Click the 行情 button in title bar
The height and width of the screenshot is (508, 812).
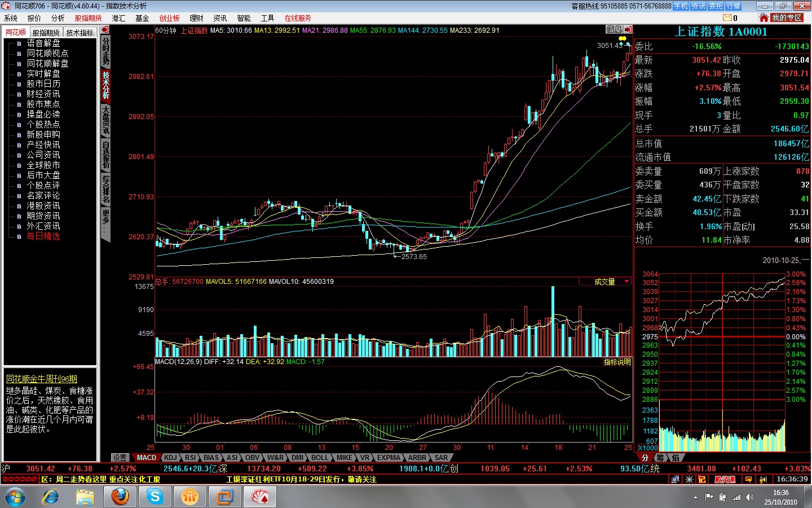734,6
